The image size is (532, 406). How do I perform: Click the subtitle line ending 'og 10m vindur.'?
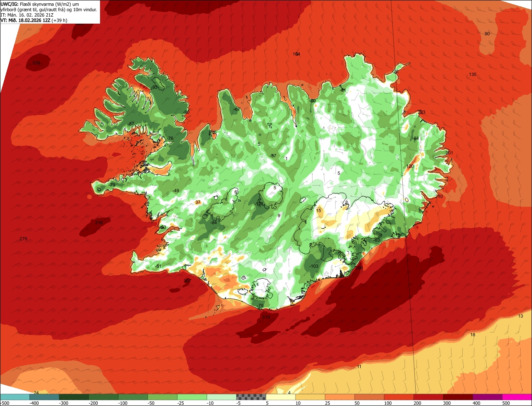pyautogui.click(x=49, y=10)
